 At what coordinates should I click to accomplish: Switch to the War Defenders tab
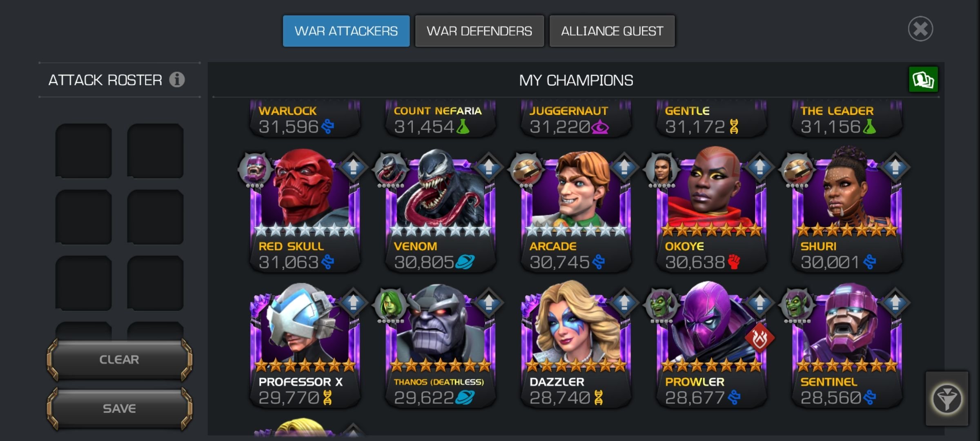(479, 31)
